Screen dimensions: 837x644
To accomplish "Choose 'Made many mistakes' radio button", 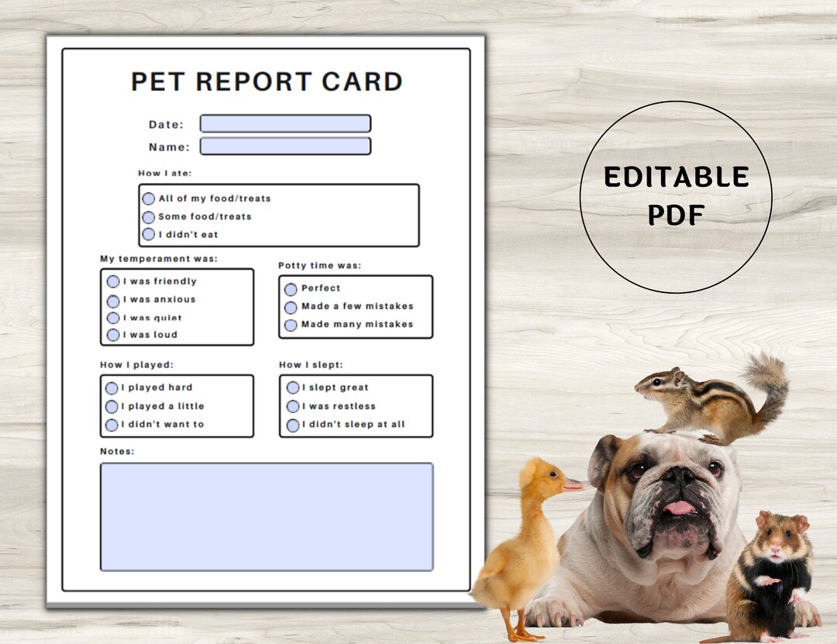I will (x=291, y=324).
